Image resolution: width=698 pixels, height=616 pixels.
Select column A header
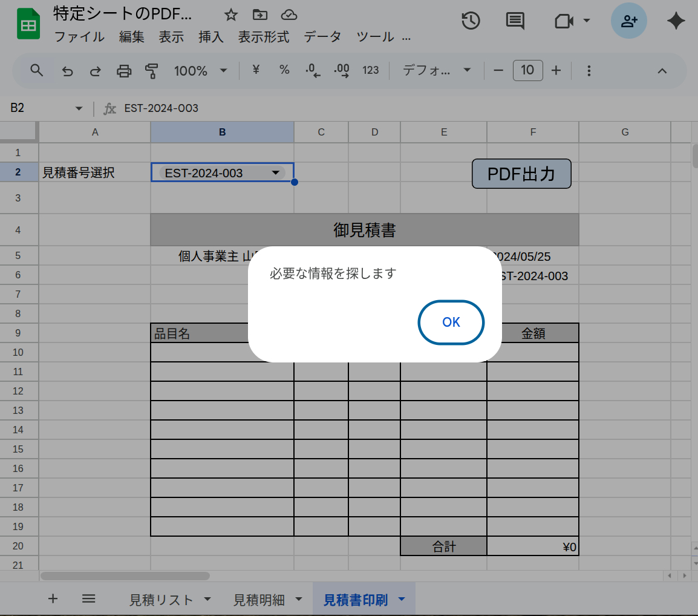click(95, 132)
